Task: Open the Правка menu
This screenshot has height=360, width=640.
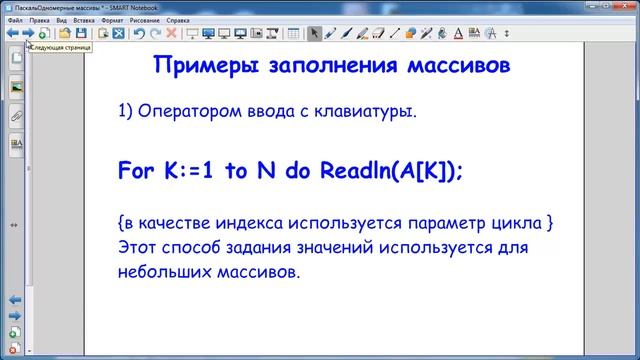Action: [39, 20]
